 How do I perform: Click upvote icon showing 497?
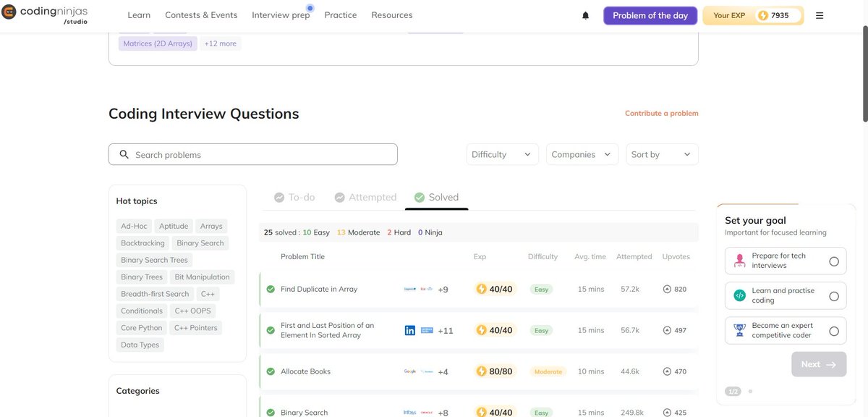pyautogui.click(x=667, y=330)
